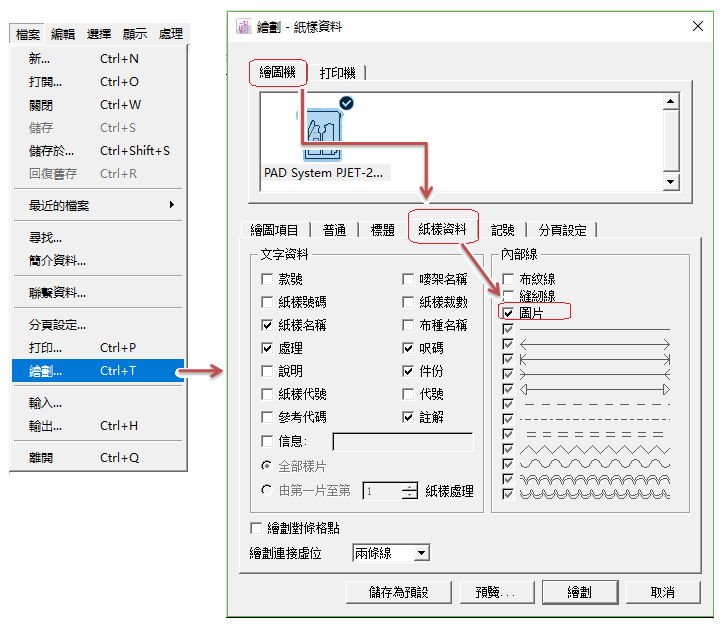Screen dimensions: 725x630
Task: Uncheck the 註解 checkbox
Action: tap(409, 417)
